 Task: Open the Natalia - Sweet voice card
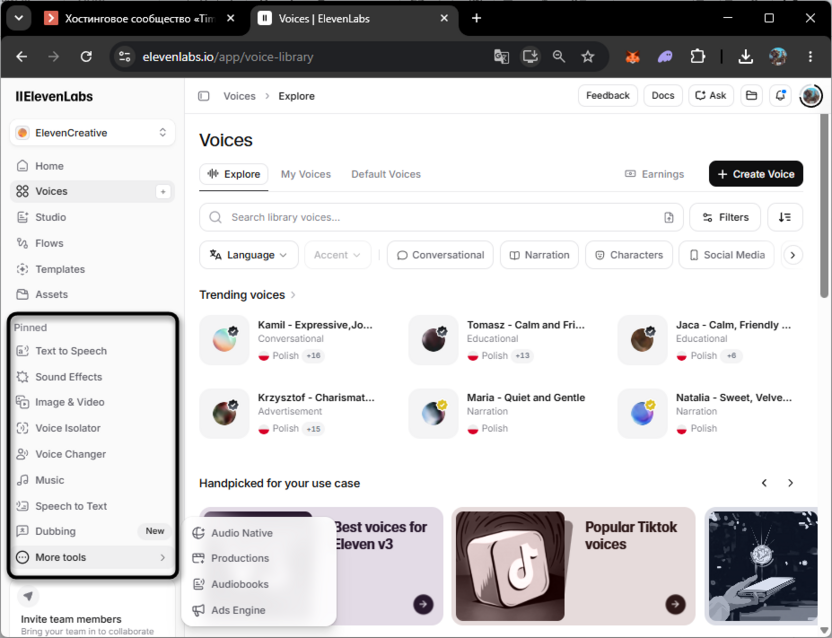coord(710,413)
